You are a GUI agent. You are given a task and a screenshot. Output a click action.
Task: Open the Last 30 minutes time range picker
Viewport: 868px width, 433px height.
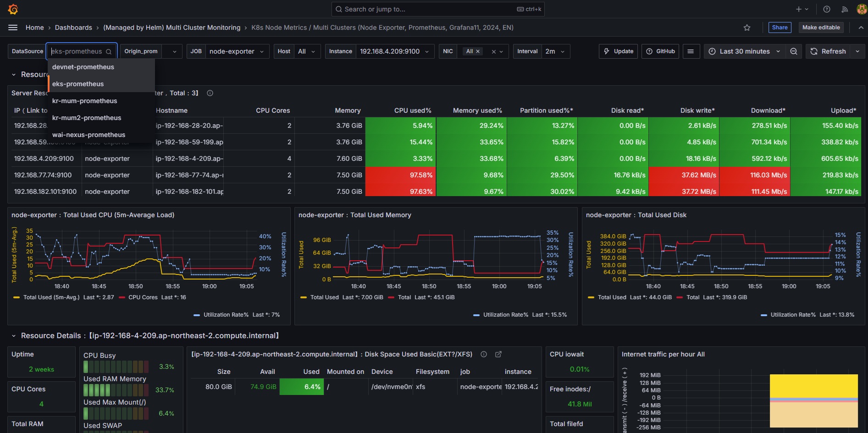tap(745, 51)
